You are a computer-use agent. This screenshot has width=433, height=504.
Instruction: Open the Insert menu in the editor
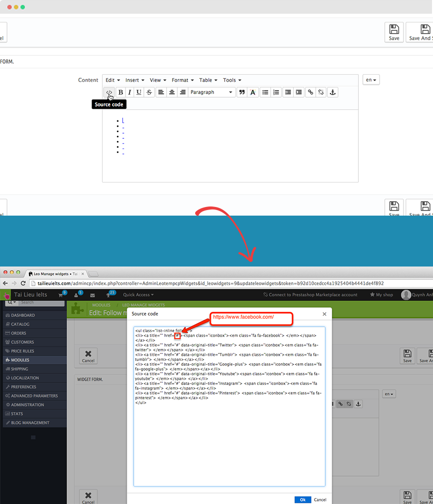pos(135,80)
